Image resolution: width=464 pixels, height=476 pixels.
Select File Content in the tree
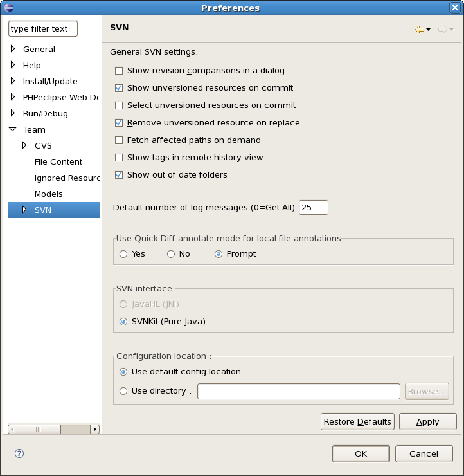[58, 162]
